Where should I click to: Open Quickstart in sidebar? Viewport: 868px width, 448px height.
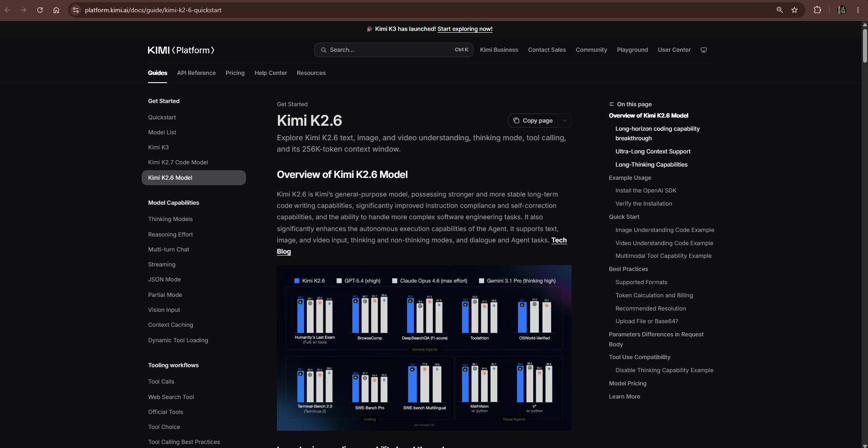(162, 118)
